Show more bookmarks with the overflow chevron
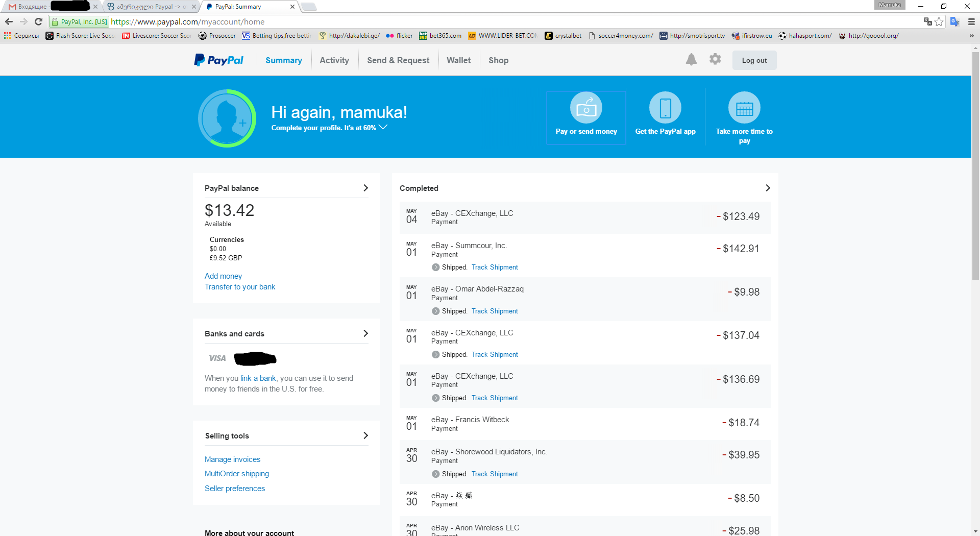The width and height of the screenshot is (980, 536). [x=971, y=36]
